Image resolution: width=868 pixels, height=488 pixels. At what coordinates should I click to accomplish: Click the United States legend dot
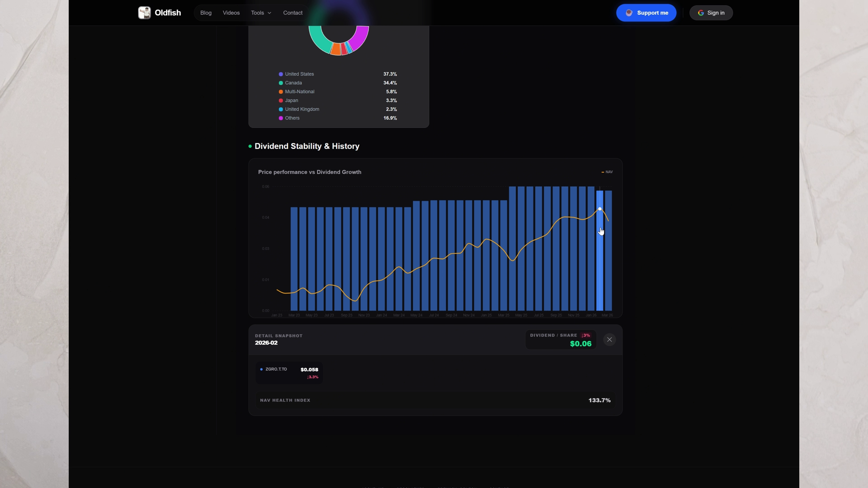281,74
